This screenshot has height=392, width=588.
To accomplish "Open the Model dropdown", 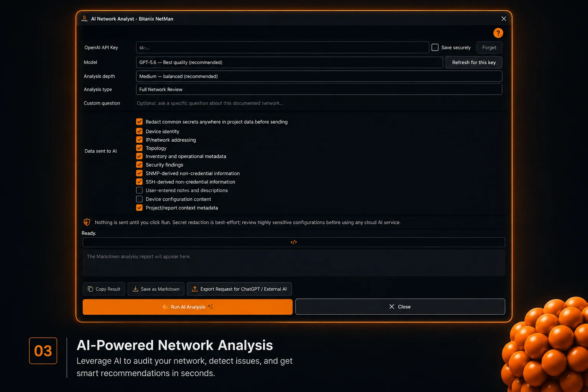I will [x=289, y=62].
